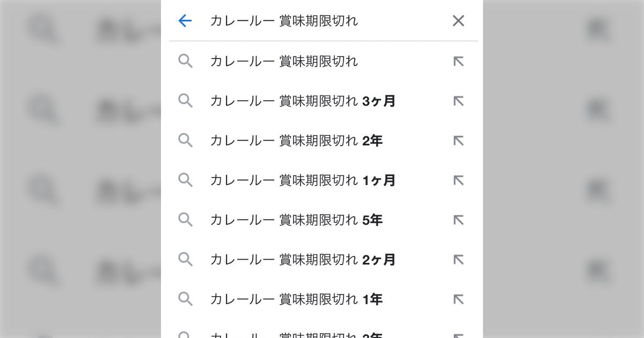Click the magnifier icon next to the "5年" suggestion
Image resolution: width=644 pixels, height=338 pixels.
pyautogui.click(x=186, y=220)
